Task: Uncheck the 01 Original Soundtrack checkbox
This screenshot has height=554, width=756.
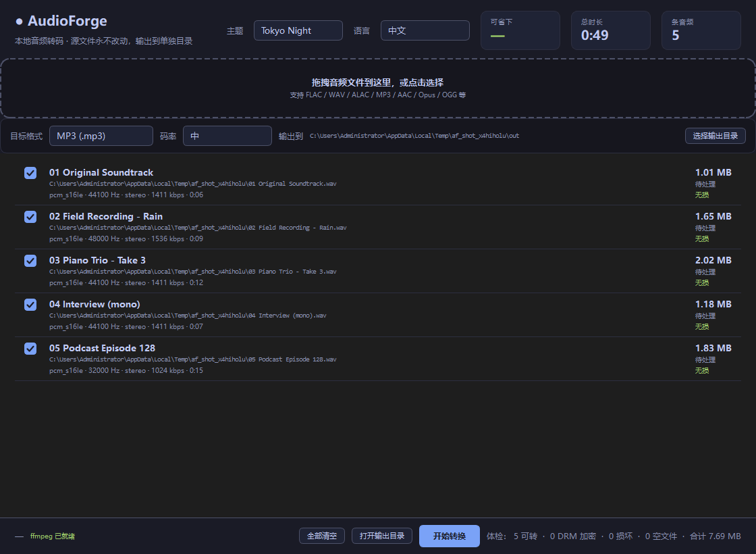Action: tap(30, 173)
